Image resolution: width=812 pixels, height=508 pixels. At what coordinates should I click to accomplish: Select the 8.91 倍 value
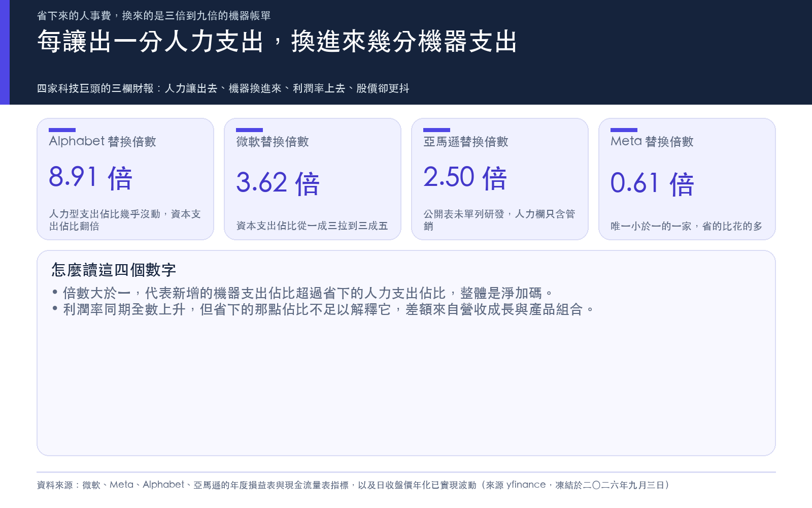point(91,178)
